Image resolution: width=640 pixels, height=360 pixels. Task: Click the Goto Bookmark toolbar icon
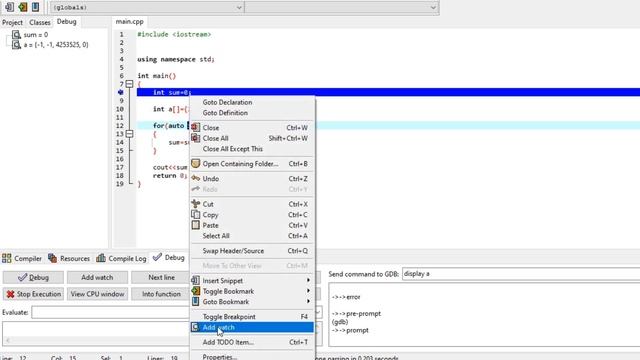click(x=36, y=7)
